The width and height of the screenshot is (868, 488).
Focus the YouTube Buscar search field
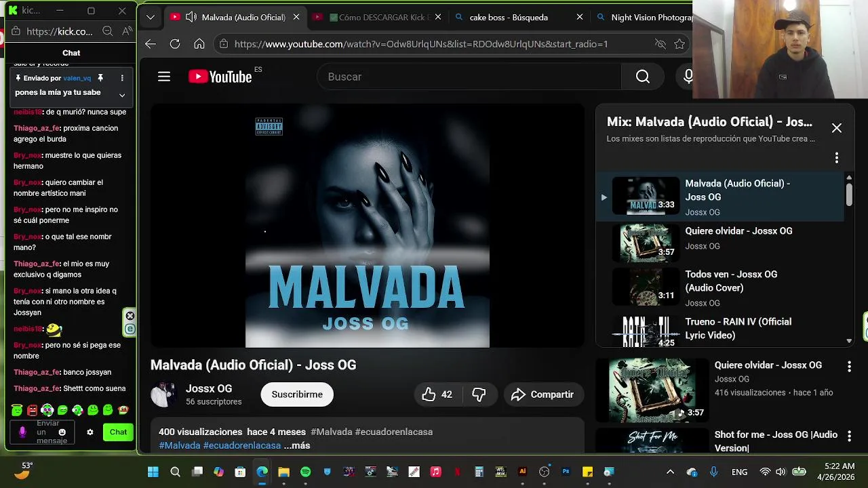(x=469, y=77)
